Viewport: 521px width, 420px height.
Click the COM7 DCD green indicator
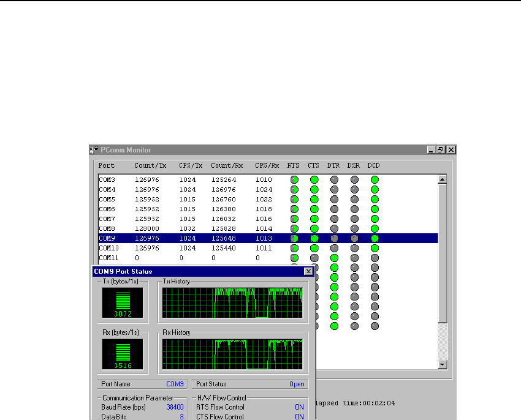point(375,219)
